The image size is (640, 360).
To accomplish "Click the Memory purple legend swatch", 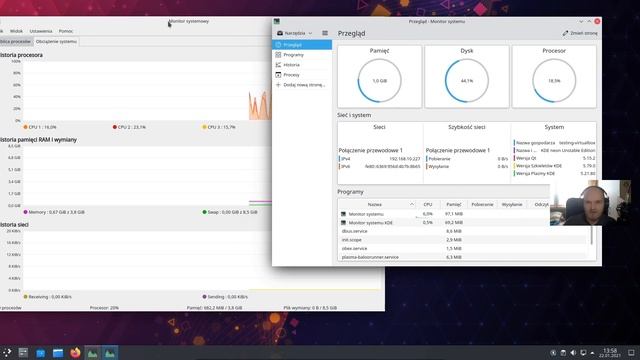I will pos(26,212).
